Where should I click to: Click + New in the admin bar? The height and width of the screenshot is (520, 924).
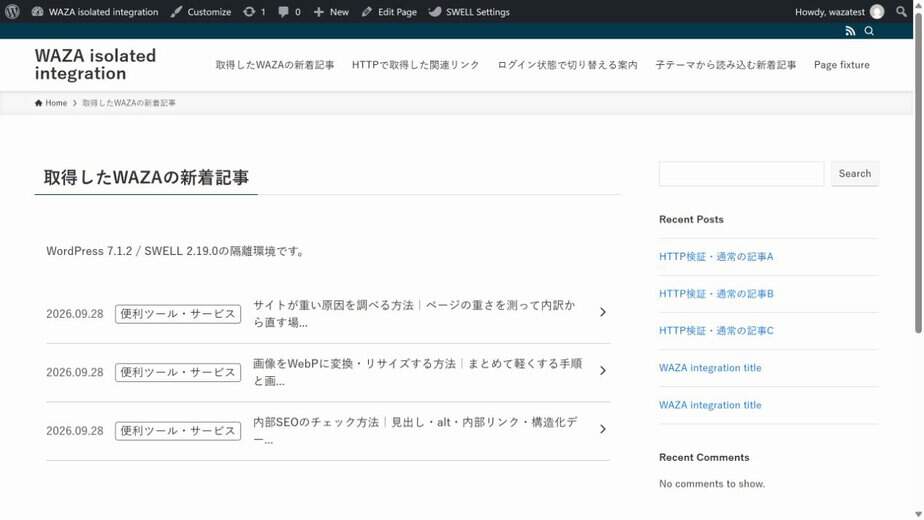(331, 12)
